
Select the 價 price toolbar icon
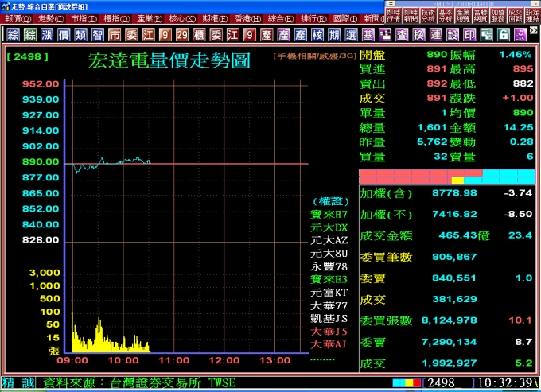(64, 35)
